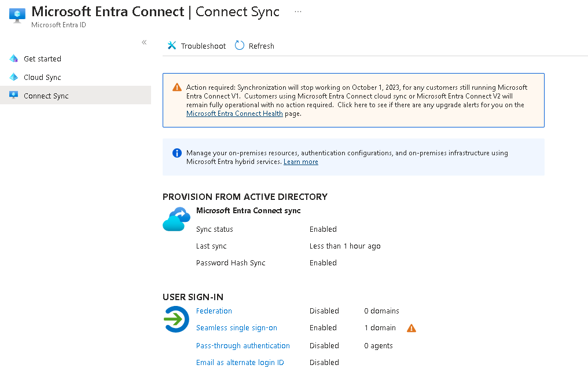Click warning icon next to 1 domain
This screenshot has width=588, height=383.
[411, 328]
